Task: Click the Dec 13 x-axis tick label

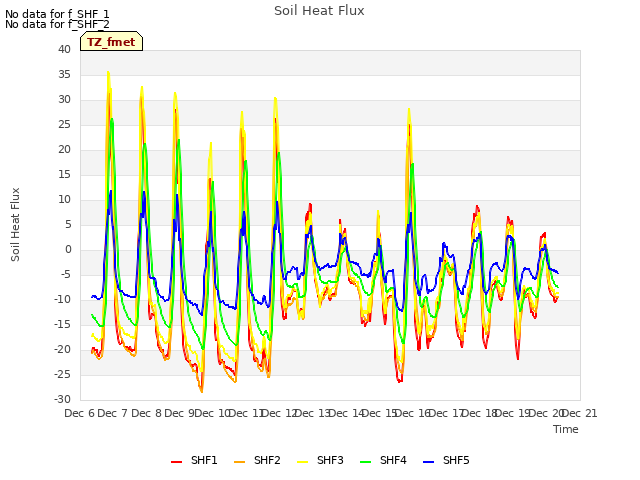Action: 313,413
